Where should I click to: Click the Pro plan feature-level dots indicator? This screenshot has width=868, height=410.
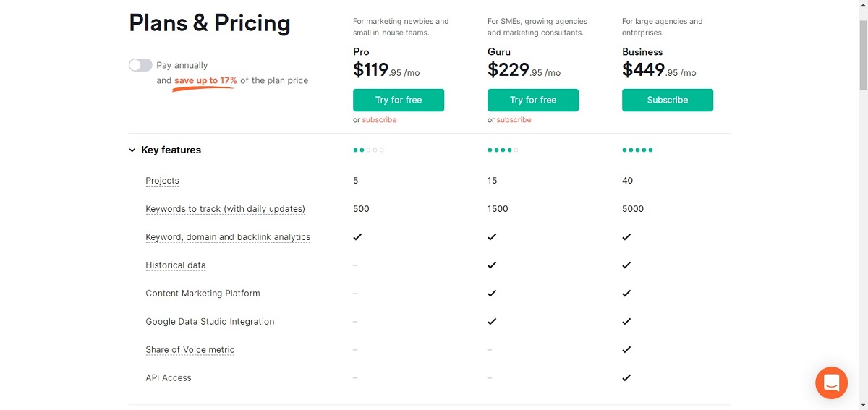(369, 150)
